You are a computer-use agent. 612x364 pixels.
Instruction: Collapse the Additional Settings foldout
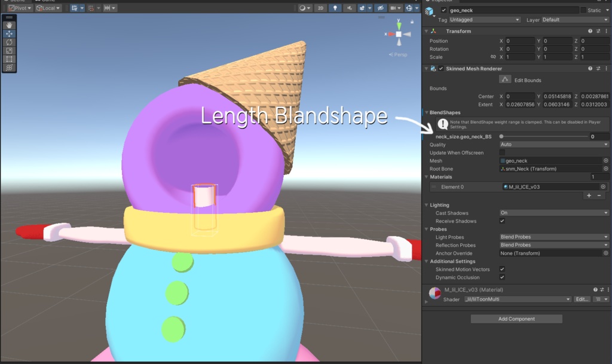pyautogui.click(x=427, y=261)
